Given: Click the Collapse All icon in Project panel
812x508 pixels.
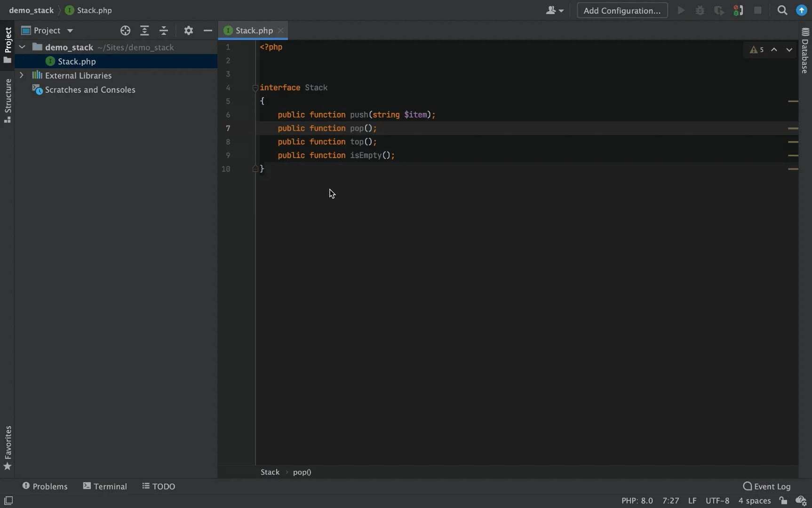Looking at the screenshot, I should click(164, 31).
